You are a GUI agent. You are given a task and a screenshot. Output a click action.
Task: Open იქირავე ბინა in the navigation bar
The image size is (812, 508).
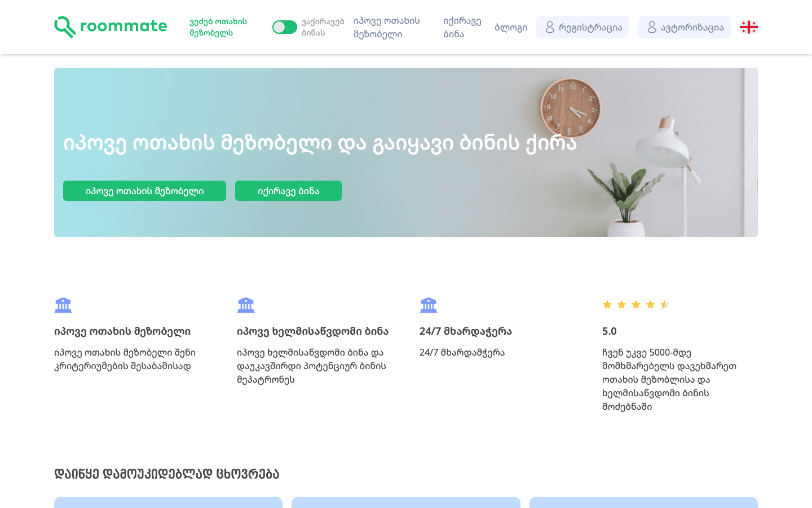coord(462,27)
